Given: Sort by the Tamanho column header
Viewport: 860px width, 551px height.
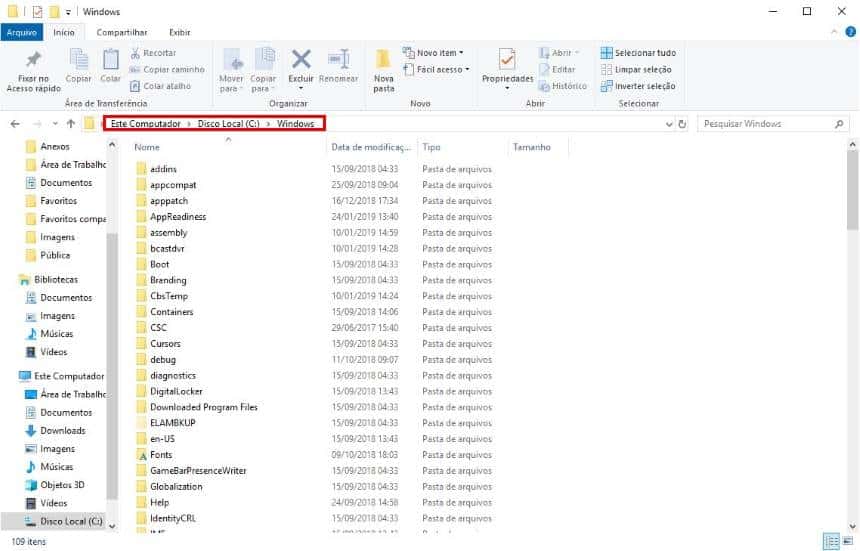Looking at the screenshot, I should 531,147.
